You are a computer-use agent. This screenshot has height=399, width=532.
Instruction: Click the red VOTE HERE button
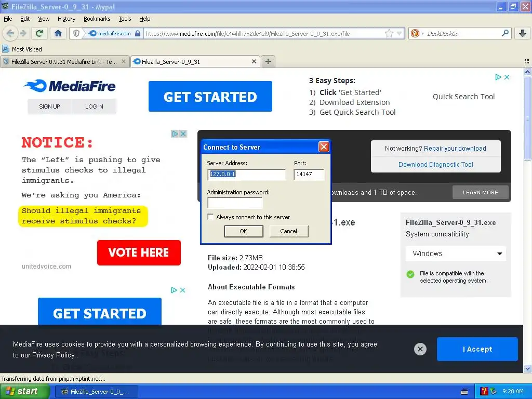point(139,252)
